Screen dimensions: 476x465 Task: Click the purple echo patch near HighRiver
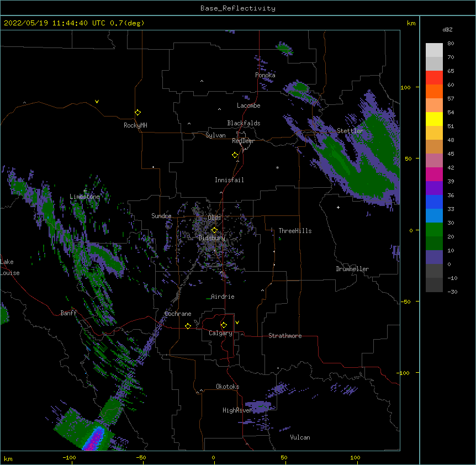pyautogui.click(x=258, y=406)
